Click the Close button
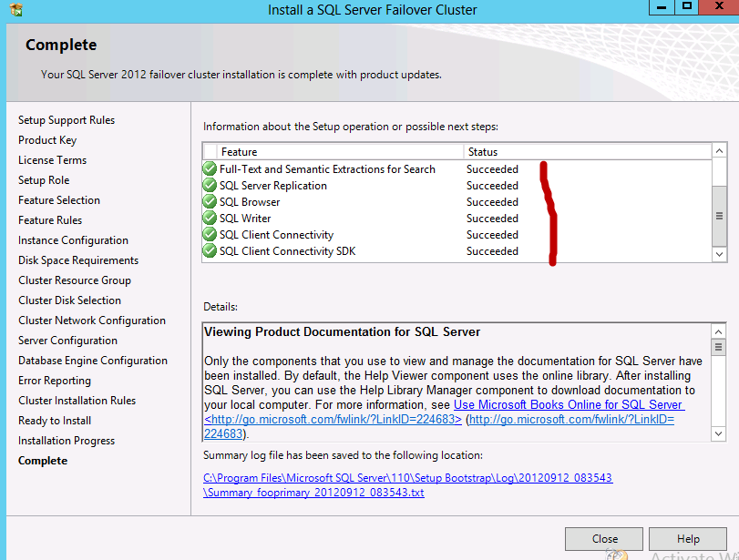The width and height of the screenshot is (739, 560). [603, 538]
